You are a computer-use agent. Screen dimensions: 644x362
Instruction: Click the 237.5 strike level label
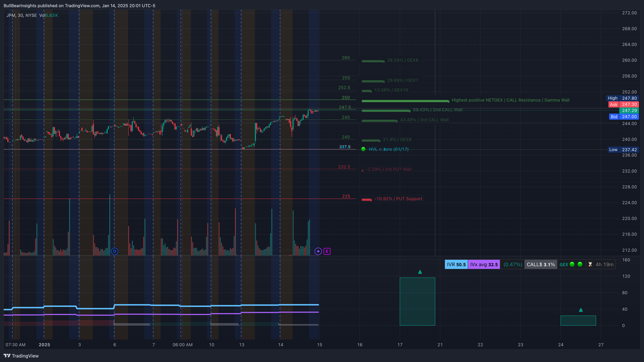(345, 147)
